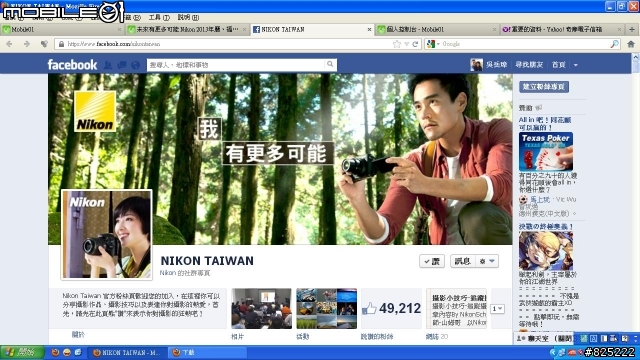640x360 pixels.
Task: Click the facebook logo in the header
Action: coord(72,64)
